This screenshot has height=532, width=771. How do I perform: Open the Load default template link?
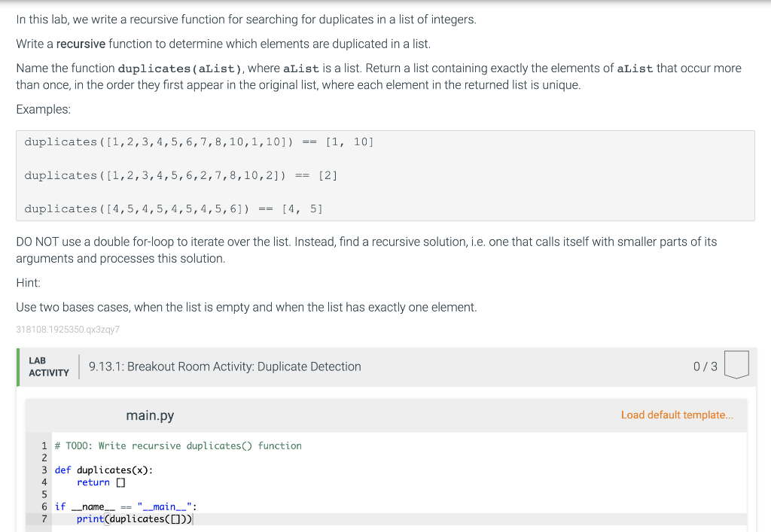(676, 415)
